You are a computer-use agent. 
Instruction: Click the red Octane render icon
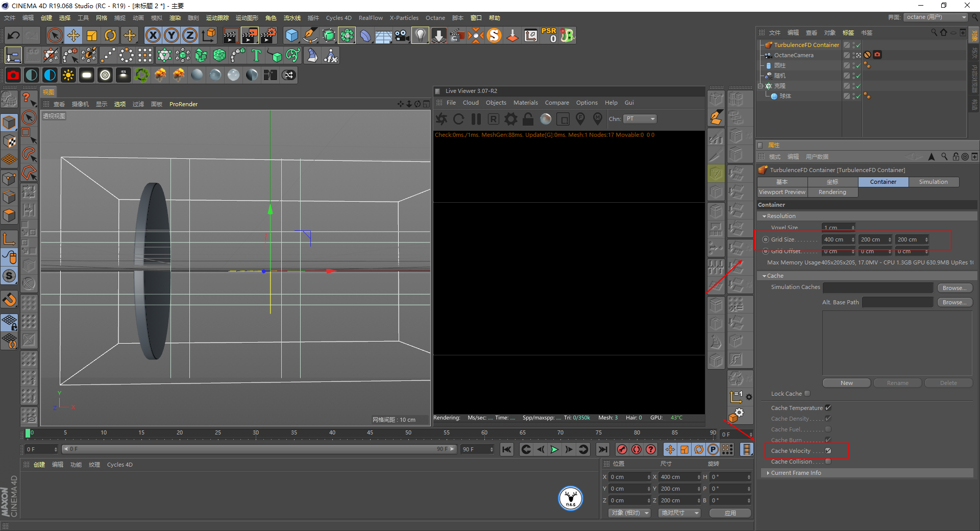click(13, 75)
